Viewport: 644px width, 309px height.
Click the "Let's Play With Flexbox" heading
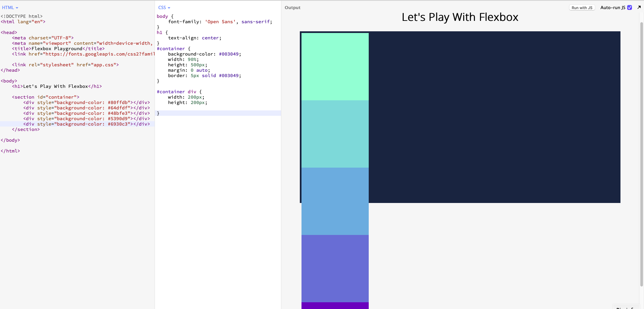pyautogui.click(x=460, y=17)
